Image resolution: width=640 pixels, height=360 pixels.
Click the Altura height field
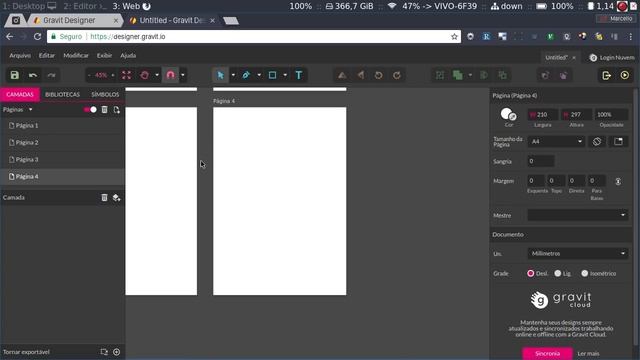pos(576,115)
